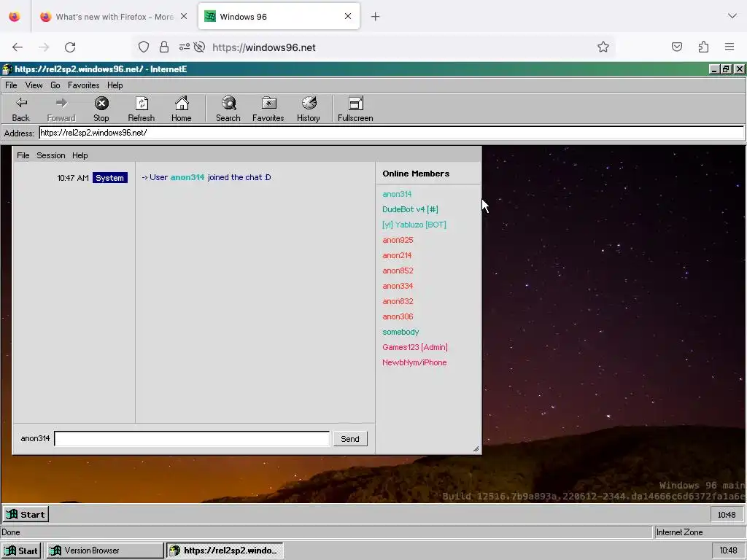Open the chat Session menu
This screenshot has width=747, height=560.
(x=51, y=155)
